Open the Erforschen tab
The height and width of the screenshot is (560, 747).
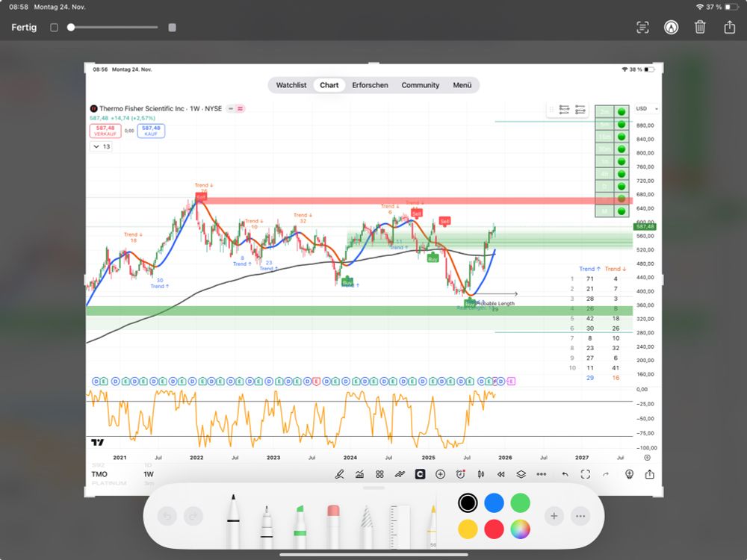(371, 85)
